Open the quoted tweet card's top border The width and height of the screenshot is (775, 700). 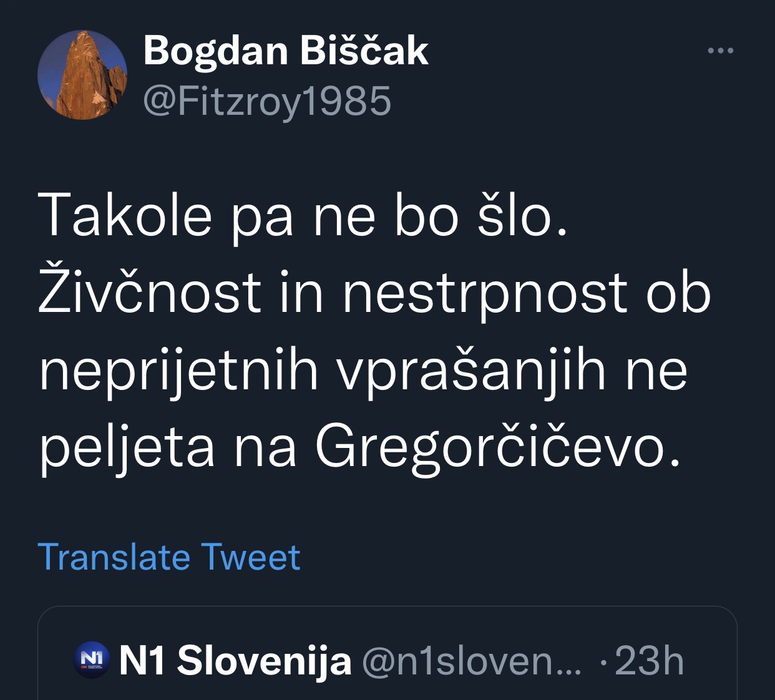tap(387, 608)
